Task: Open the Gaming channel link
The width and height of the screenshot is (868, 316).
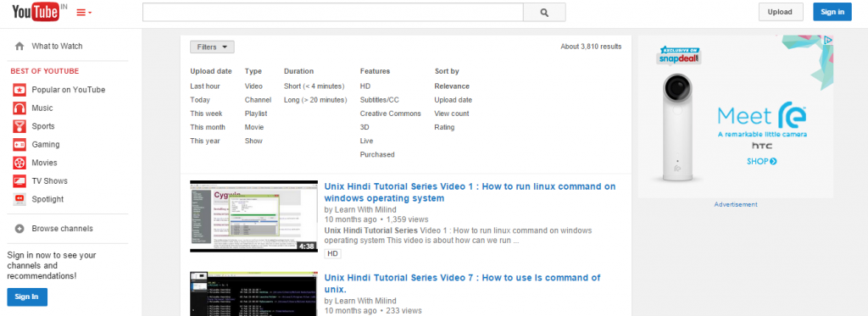Action: pyautogui.click(x=46, y=144)
